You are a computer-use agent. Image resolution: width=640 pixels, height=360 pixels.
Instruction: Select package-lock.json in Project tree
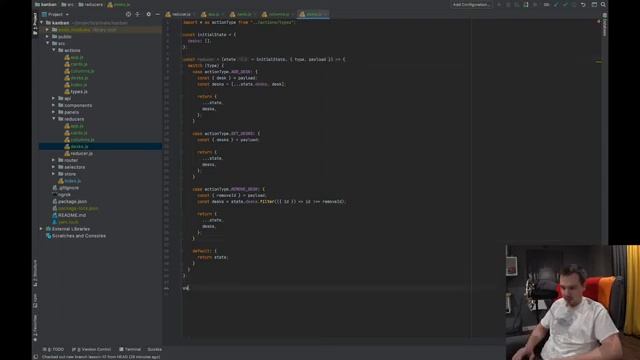pyautogui.click(x=75, y=208)
